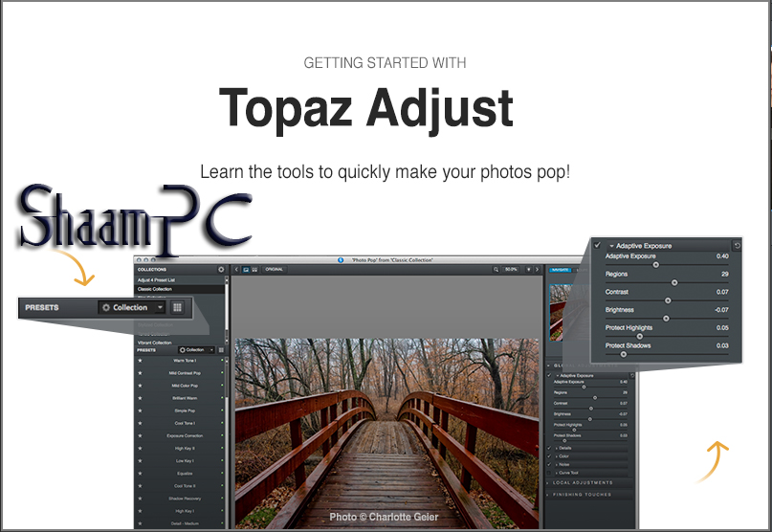Click the presets list scrollbar

227,441
